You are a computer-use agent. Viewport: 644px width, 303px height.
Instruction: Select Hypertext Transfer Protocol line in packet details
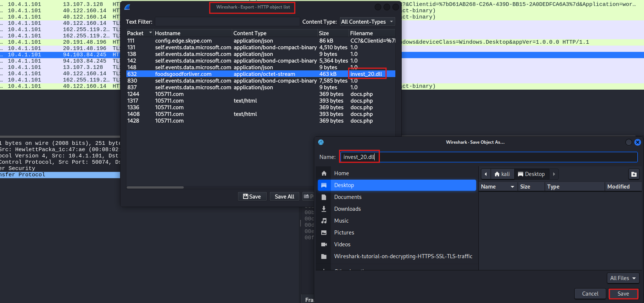(x=60, y=175)
